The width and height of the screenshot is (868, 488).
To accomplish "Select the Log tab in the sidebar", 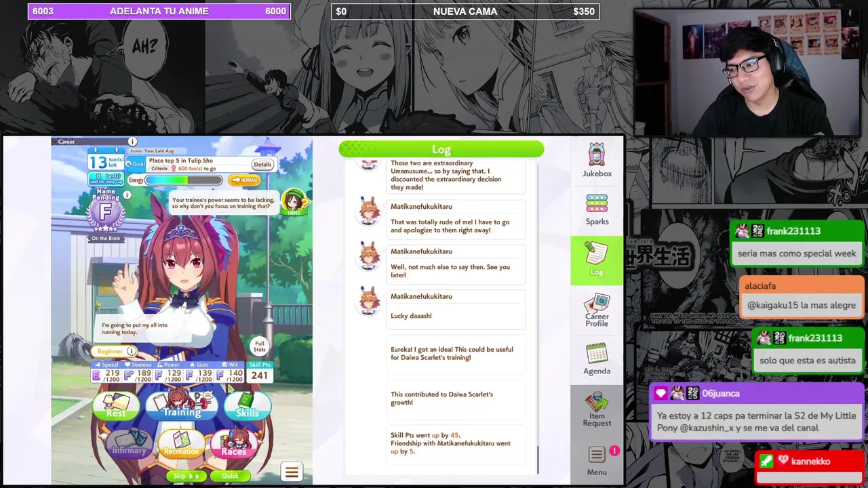I will (597, 260).
